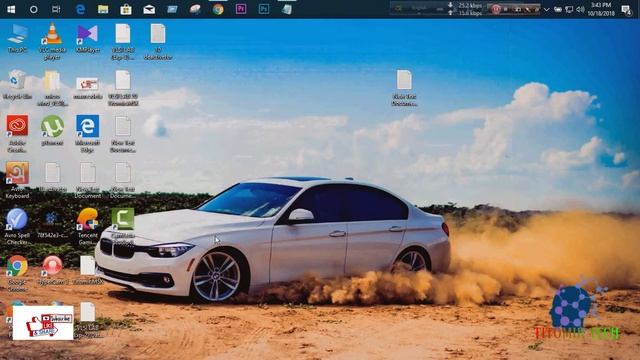The height and width of the screenshot is (360, 640).
Task: Select the HyperCam desktop shortcut
Action: 52,270
